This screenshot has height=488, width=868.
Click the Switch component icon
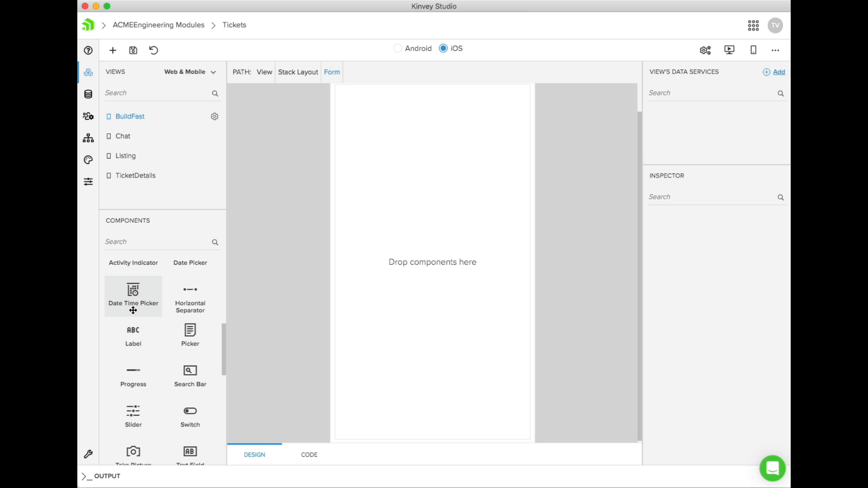[x=190, y=411]
